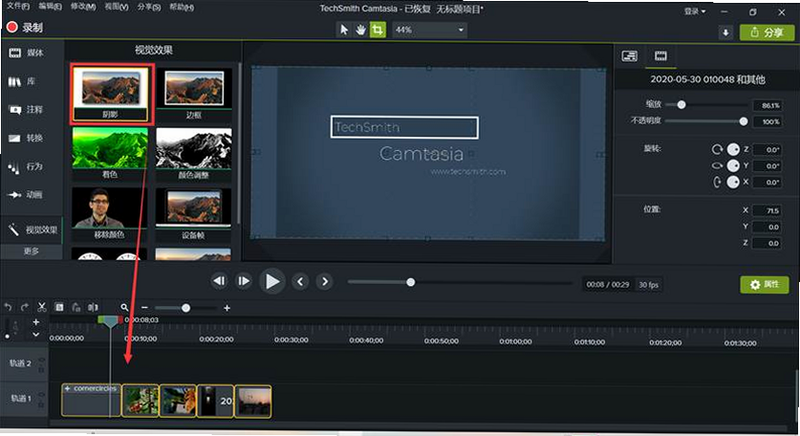Switch to the visual properties panel tab icon
Screen dimensions: 800x436
[630, 56]
